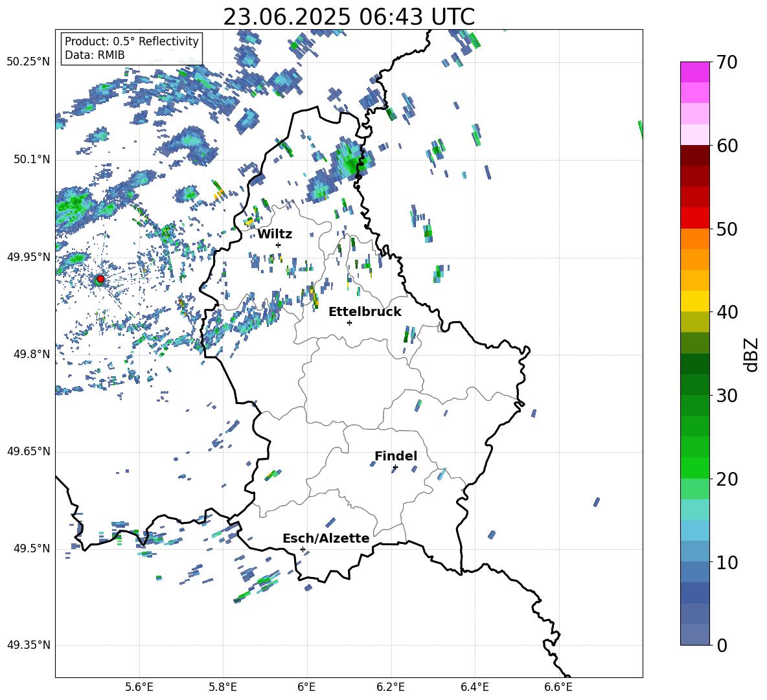Click the 6.4°E longitude label
767x700 pixels.
click(474, 687)
